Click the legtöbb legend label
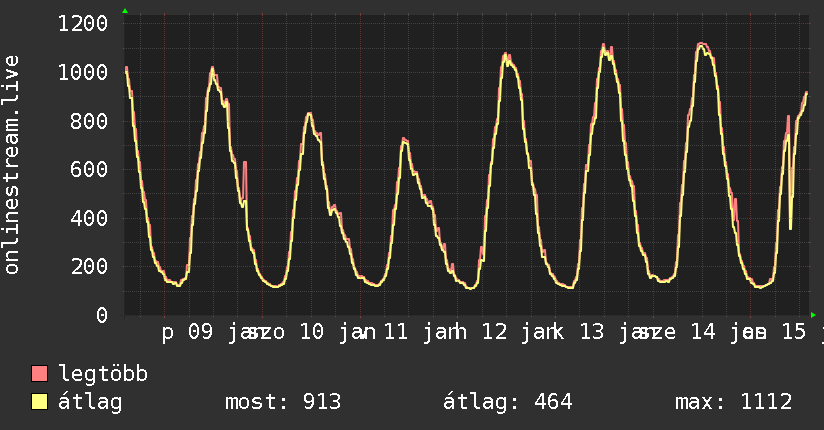824x430 pixels. [x=103, y=375]
